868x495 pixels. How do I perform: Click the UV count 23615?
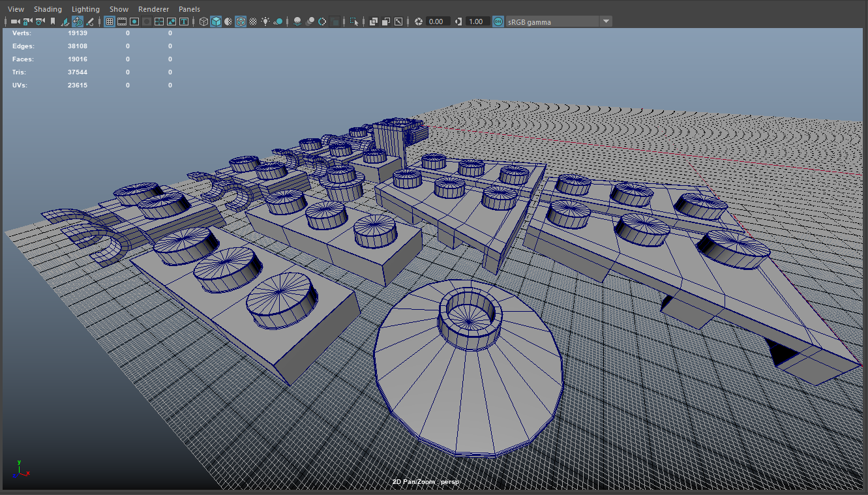click(x=78, y=85)
